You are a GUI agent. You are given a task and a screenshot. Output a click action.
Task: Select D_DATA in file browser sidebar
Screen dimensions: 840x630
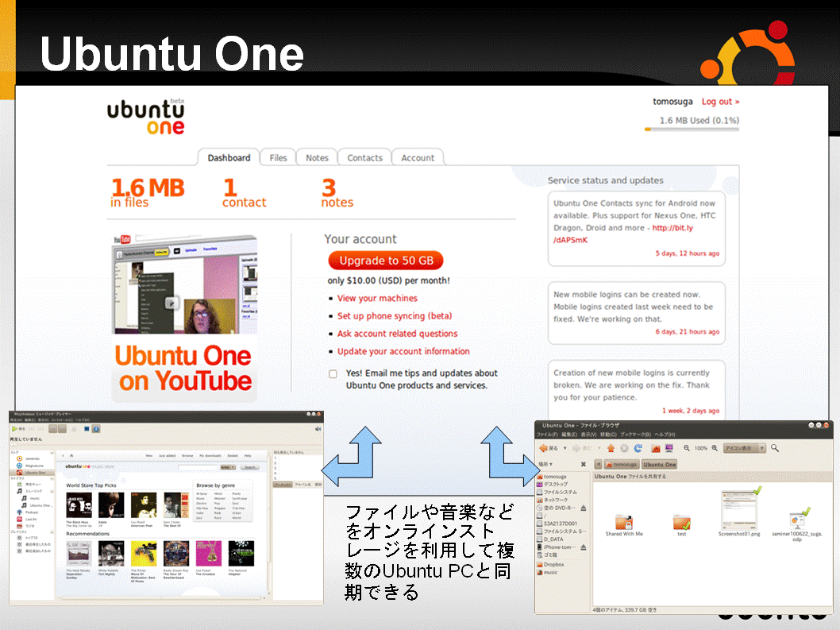550,539
